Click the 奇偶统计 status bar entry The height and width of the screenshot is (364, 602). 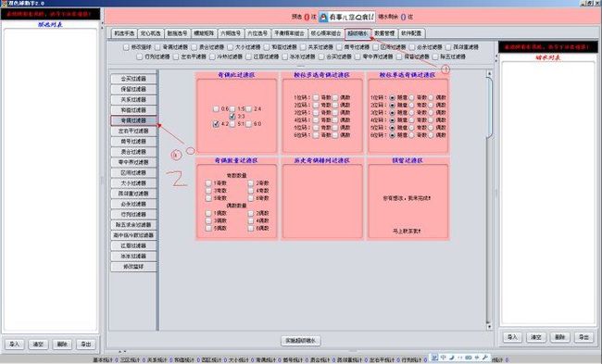coord(266,360)
